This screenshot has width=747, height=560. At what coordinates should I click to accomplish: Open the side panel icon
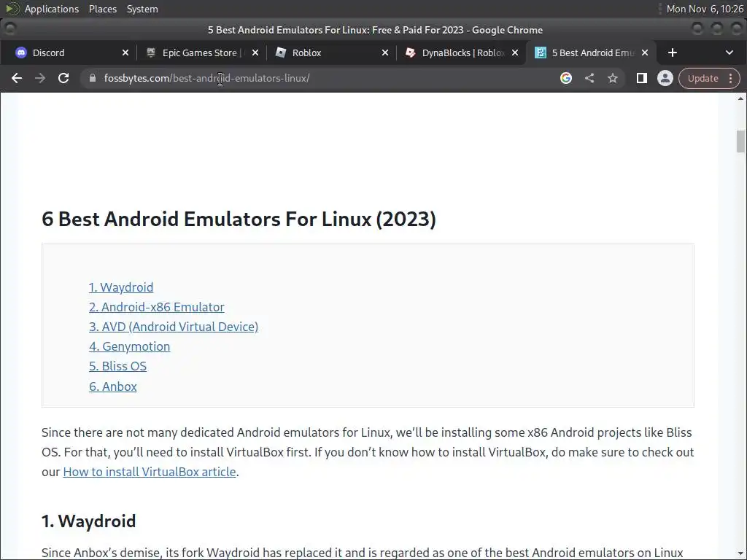(642, 78)
